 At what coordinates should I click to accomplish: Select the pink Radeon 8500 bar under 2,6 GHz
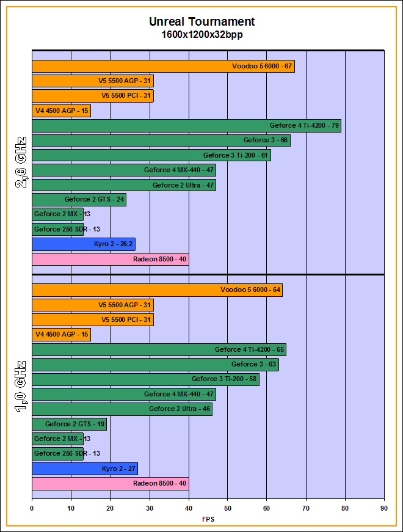(110, 260)
